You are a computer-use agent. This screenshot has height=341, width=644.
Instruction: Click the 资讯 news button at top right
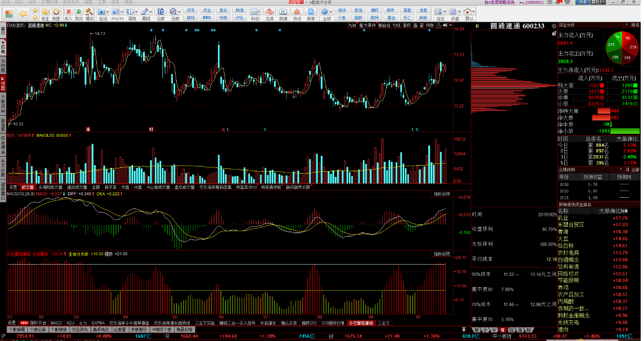coord(582,2)
